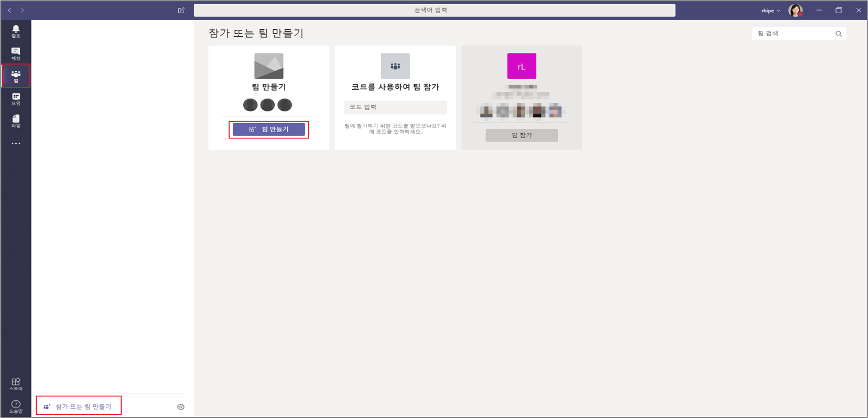This screenshot has height=418, width=868.
Task: Click the 참가 또는 팀 만들기 page heading
Action: tap(256, 33)
